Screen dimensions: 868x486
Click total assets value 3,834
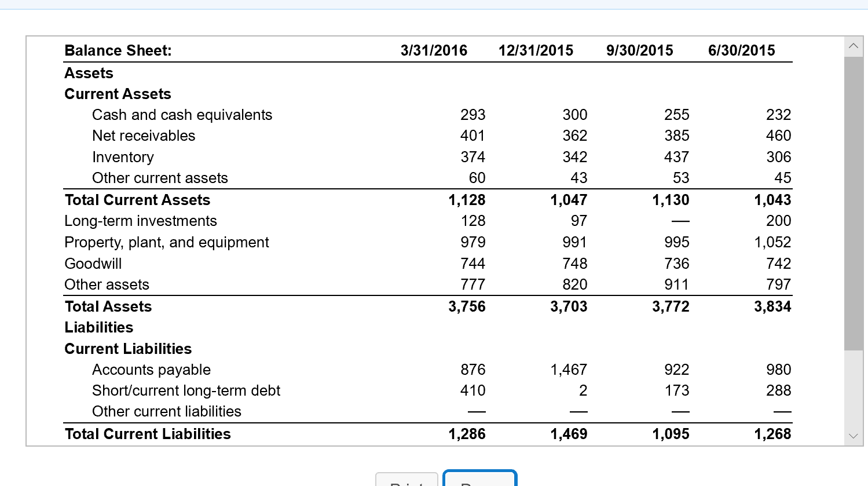coord(772,306)
